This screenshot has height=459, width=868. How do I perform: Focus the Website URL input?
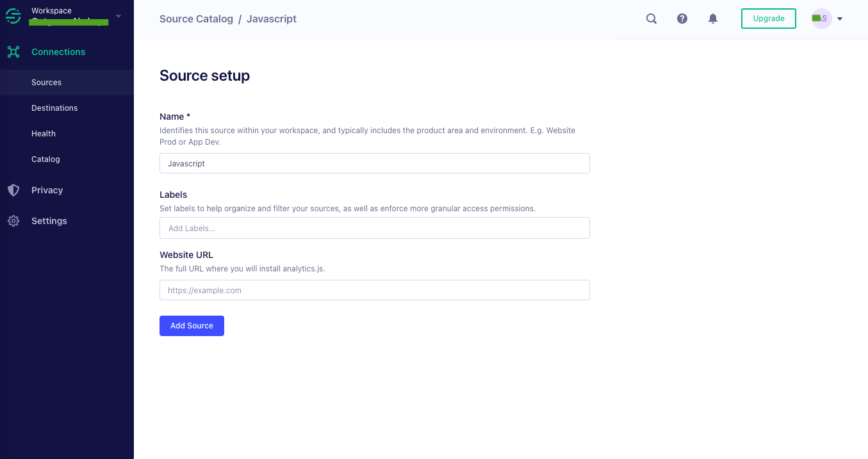coord(374,290)
